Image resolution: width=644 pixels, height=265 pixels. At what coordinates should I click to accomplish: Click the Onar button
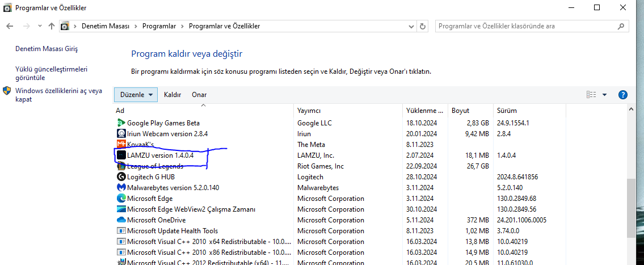coord(199,95)
